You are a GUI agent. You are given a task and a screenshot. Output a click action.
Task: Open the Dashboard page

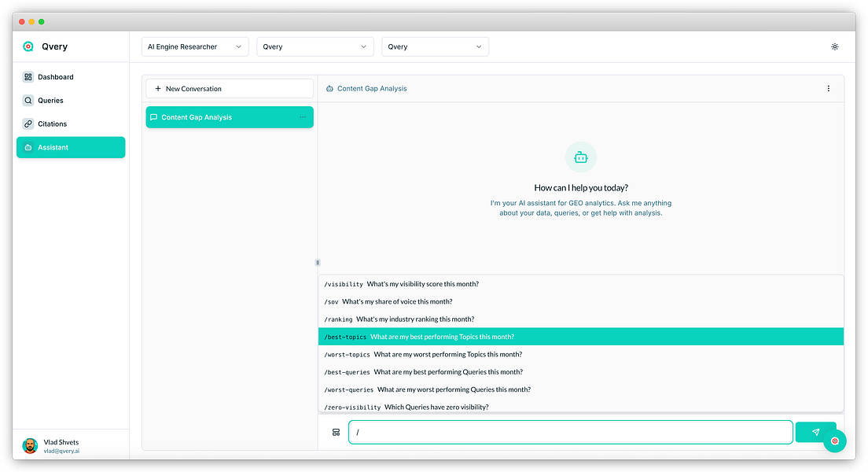71,77
